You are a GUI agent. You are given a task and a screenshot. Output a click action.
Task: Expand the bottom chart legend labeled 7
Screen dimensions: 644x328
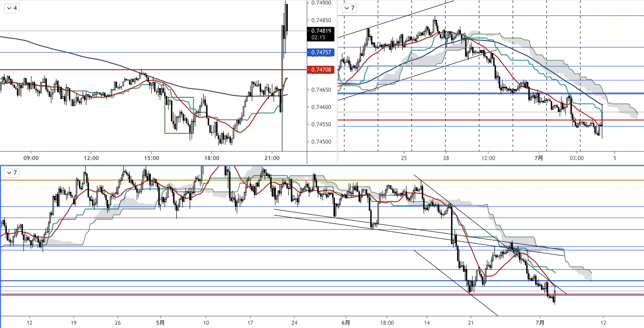point(12,173)
